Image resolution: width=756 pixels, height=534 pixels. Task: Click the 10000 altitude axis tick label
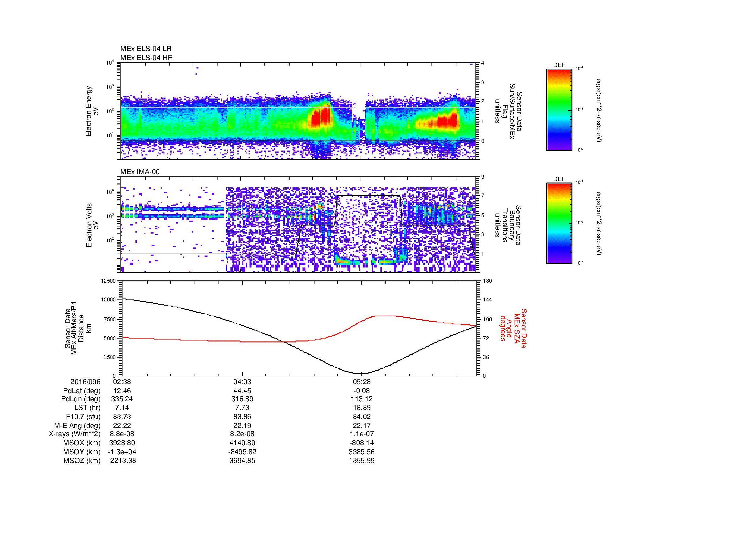click(x=109, y=300)
